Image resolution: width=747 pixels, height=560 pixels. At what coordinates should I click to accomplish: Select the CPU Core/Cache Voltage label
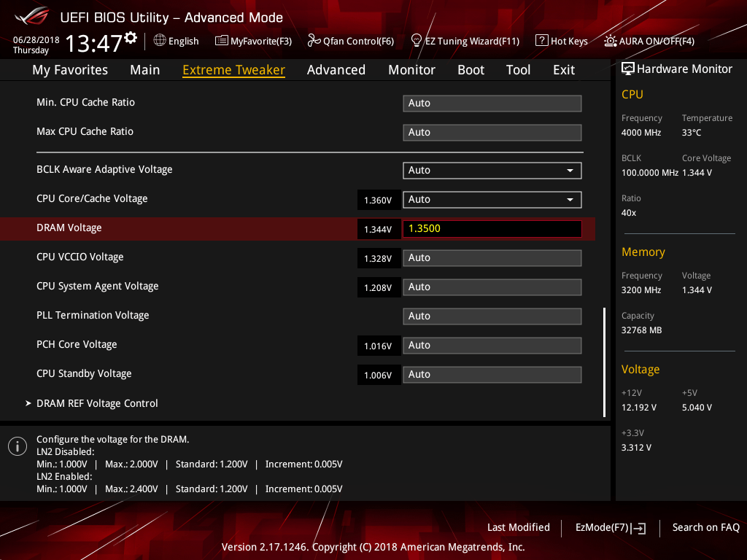[x=92, y=199]
